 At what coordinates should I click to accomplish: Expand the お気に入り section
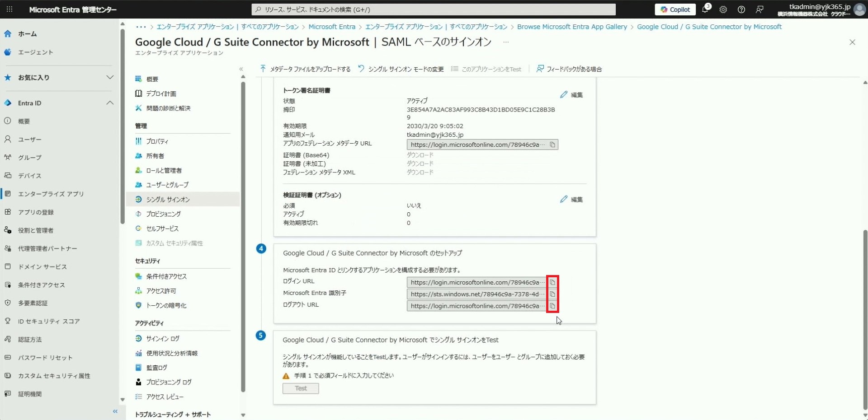coord(110,77)
